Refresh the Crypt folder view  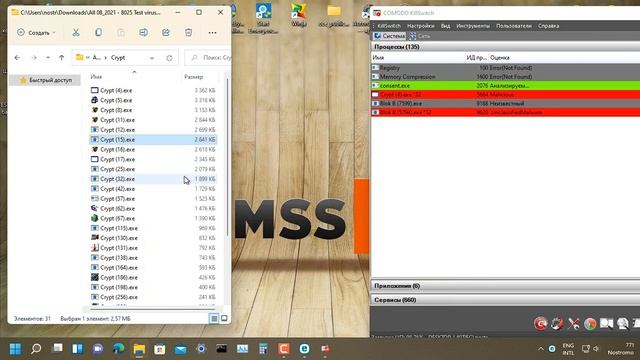click(169, 58)
